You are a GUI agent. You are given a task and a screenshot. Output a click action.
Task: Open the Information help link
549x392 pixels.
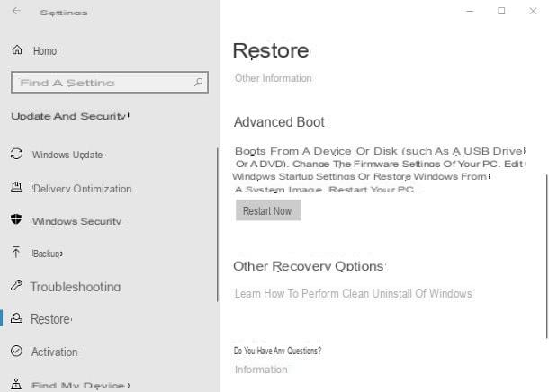pyautogui.click(x=261, y=370)
